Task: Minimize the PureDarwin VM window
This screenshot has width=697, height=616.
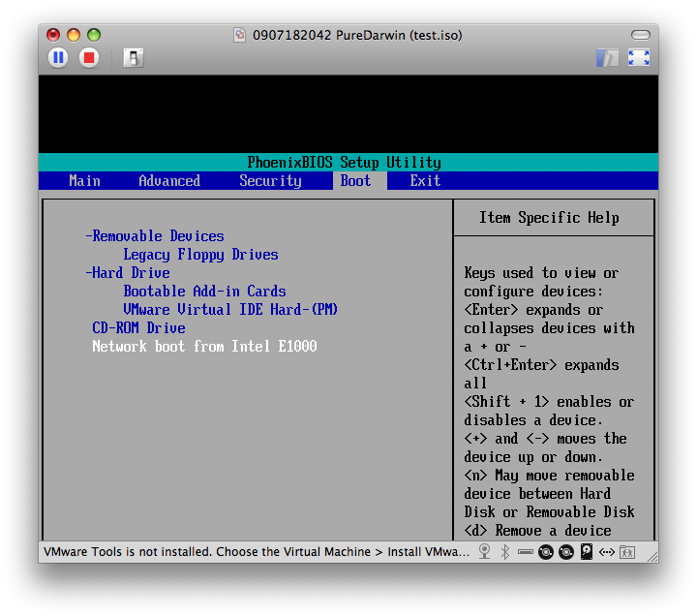Action: point(74,35)
